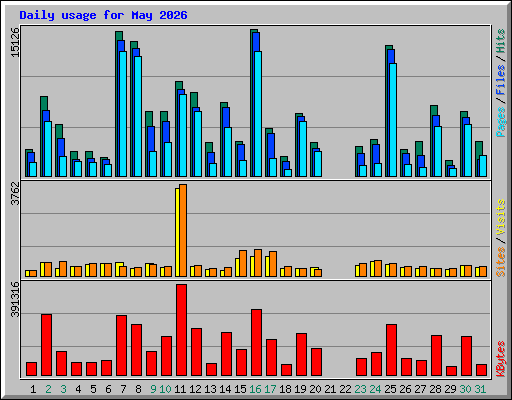The height and width of the screenshot is (400, 512).
Task: Select day label "18"
Action: point(285,389)
